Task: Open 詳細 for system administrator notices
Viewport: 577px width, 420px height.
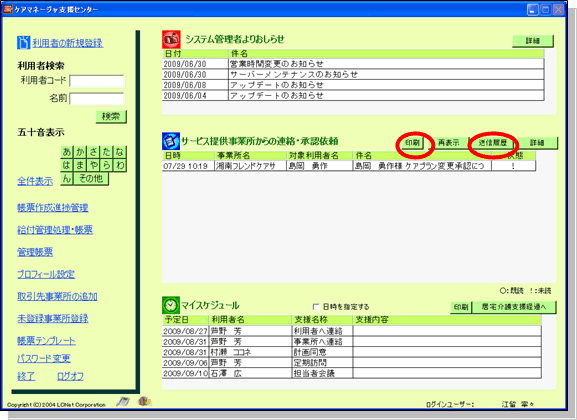Action: point(532,41)
